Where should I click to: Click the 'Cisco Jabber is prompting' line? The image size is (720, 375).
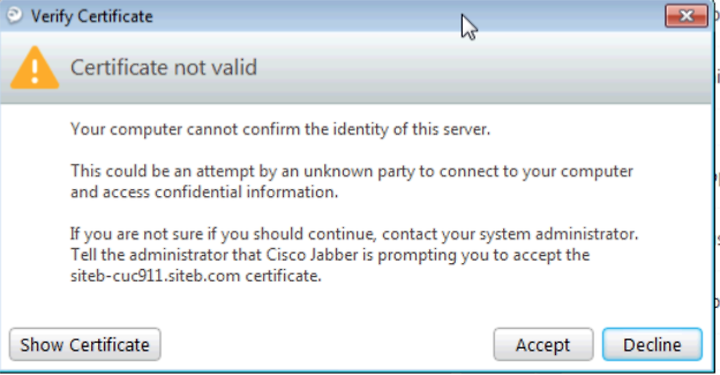[330, 255]
